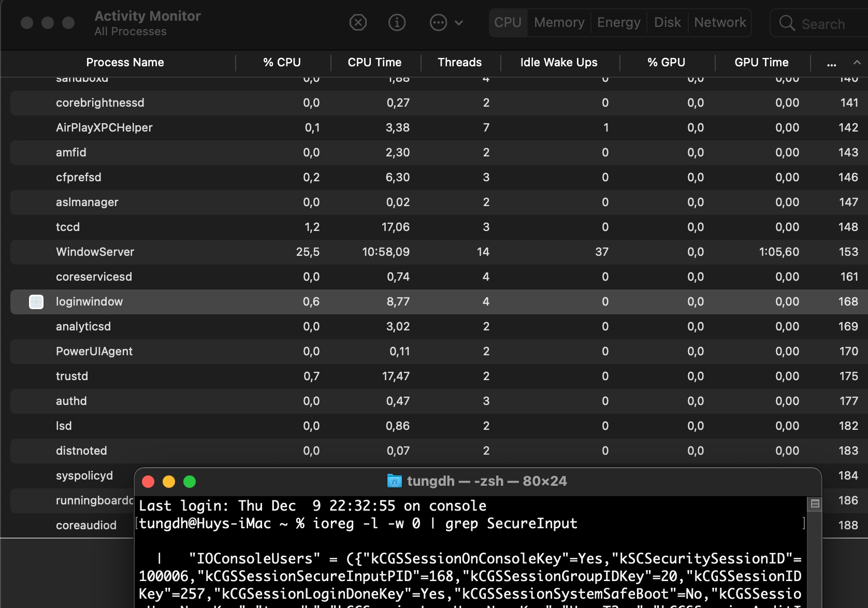Click WindowServer GPU Time 1:05,60

click(x=779, y=252)
